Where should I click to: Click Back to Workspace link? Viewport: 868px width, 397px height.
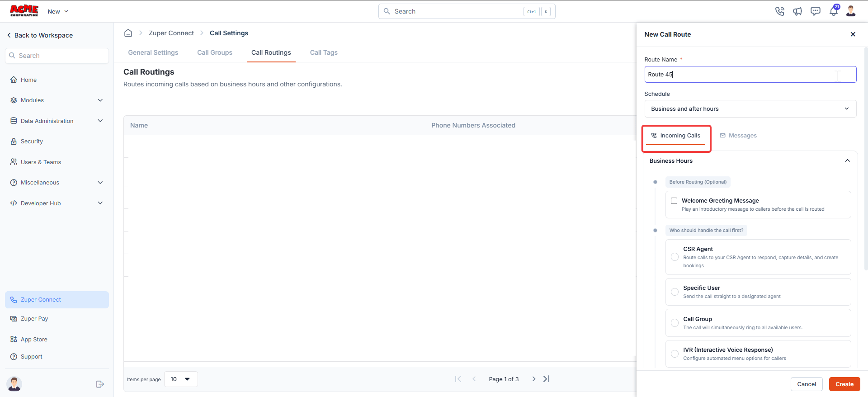(x=40, y=35)
